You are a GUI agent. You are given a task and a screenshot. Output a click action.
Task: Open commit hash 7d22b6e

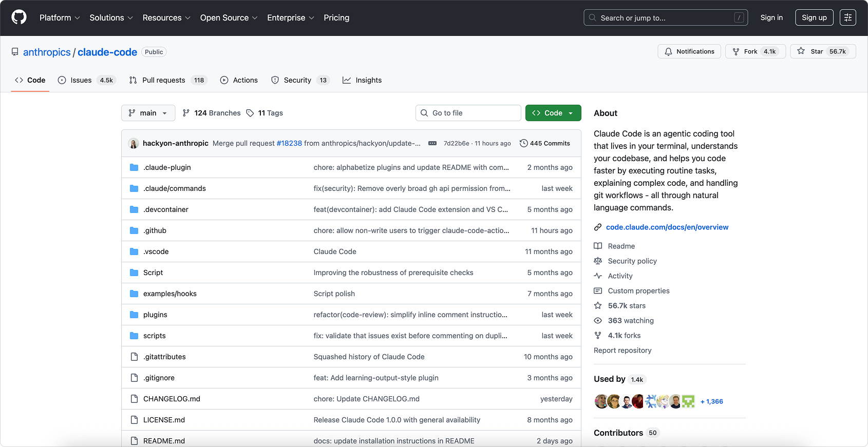click(x=457, y=143)
